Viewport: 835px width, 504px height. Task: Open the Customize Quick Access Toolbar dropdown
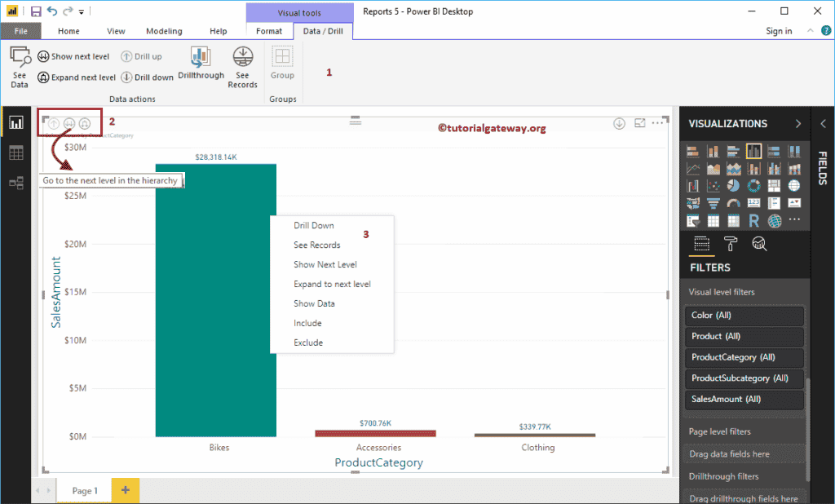coord(82,11)
